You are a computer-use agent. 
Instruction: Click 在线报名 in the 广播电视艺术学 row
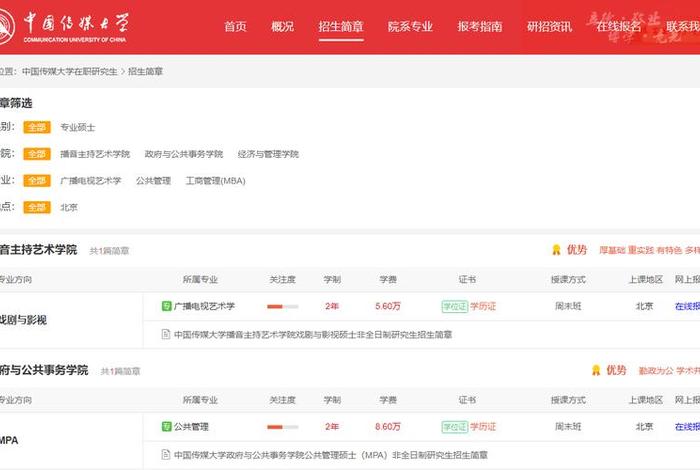click(x=688, y=306)
